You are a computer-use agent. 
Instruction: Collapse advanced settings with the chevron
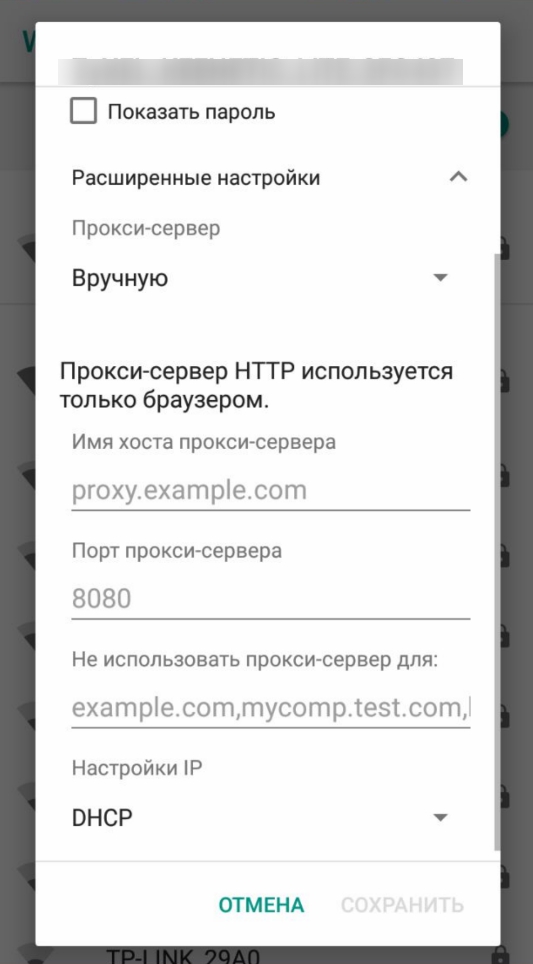459,178
